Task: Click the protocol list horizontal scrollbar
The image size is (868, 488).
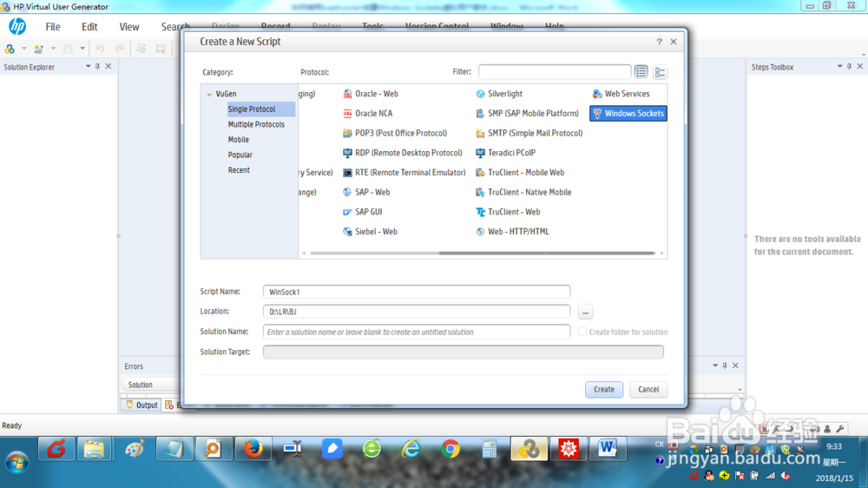Action: pos(547,254)
